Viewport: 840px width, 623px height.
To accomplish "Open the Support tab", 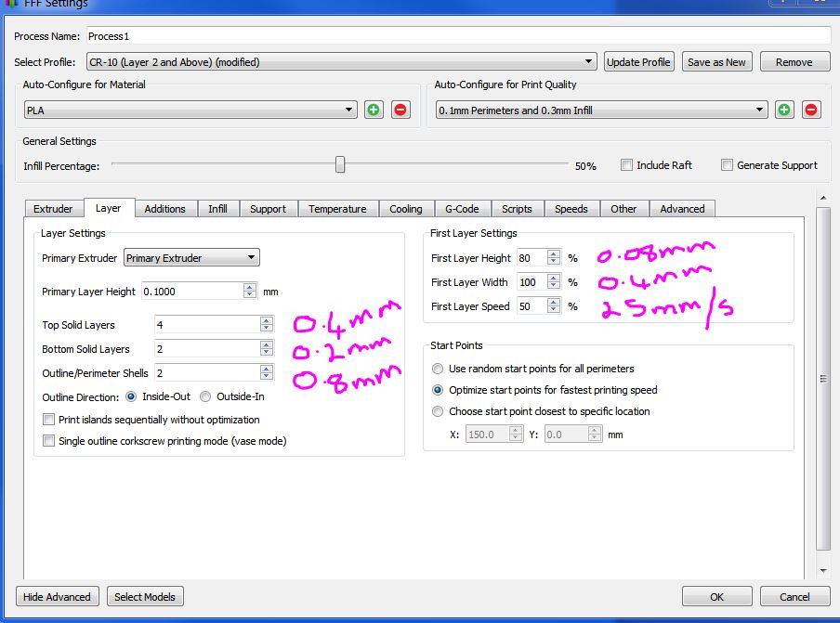I will 269,209.
